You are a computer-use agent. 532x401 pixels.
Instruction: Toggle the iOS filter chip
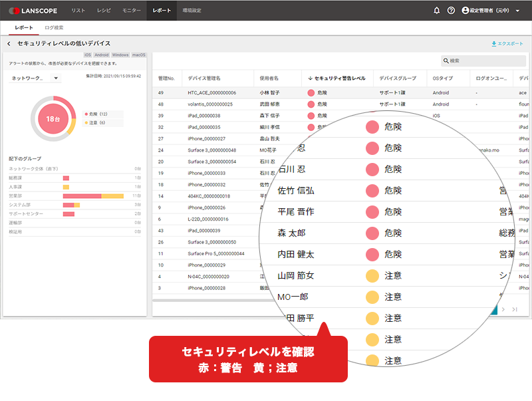(88, 55)
